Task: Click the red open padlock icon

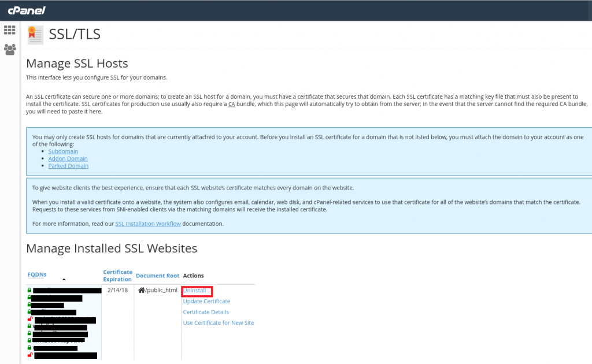Action: 29,319
